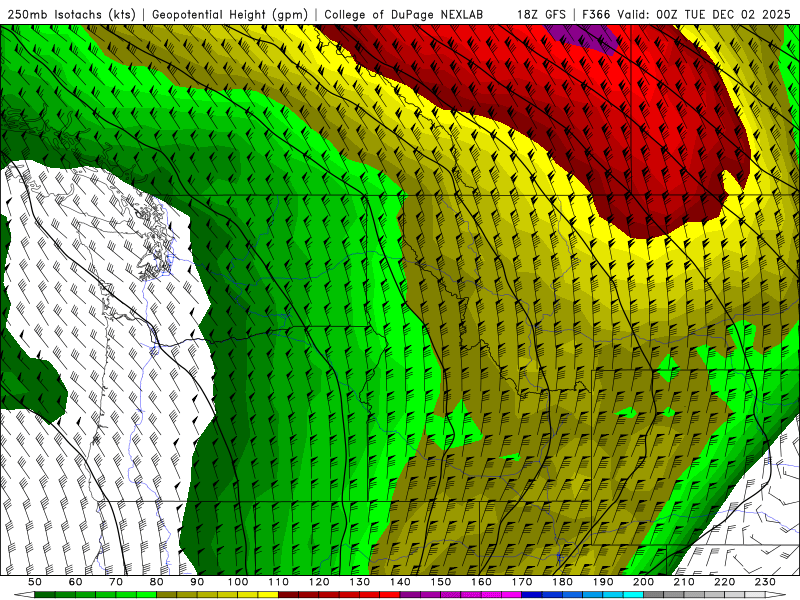
Task: Click the 'Valid: 00Z TUE DEC 02 2025' text
Action: click(705, 14)
